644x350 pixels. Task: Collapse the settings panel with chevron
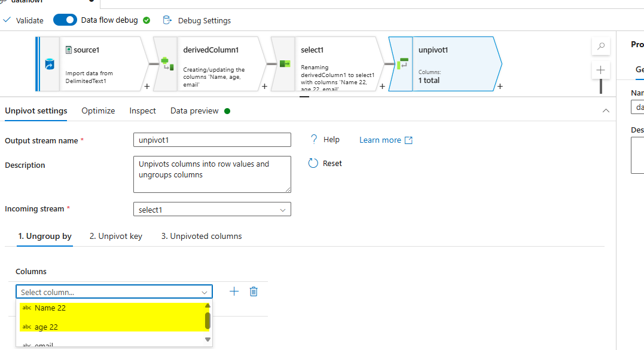[606, 110]
